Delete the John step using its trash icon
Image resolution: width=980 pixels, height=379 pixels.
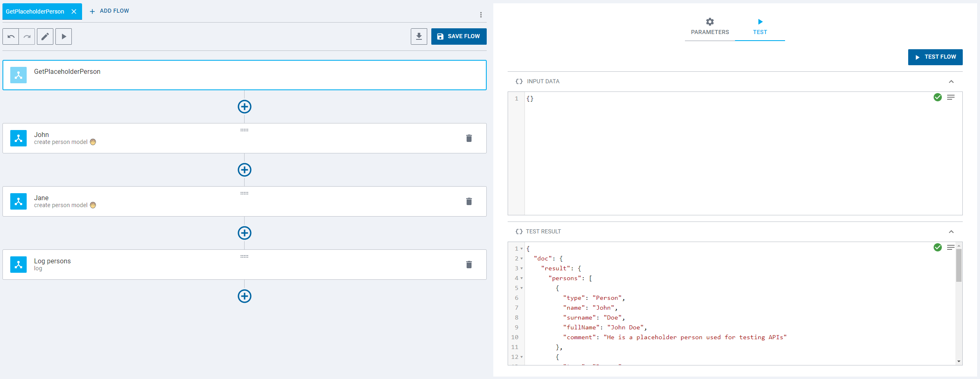469,138
